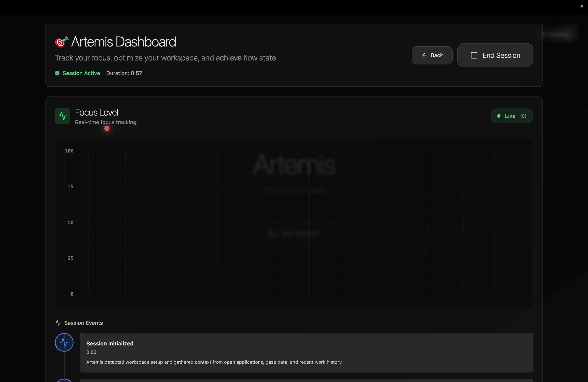Click the dart target logo icon
This screenshot has height=382, width=588.
[61, 42]
